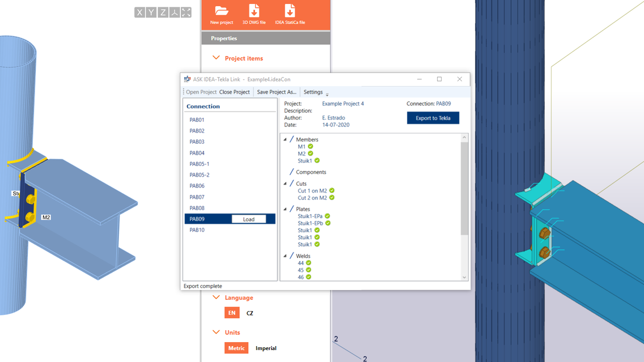Collapse the Welds tree node
The image size is (644, 362).
tap(285, 255)
